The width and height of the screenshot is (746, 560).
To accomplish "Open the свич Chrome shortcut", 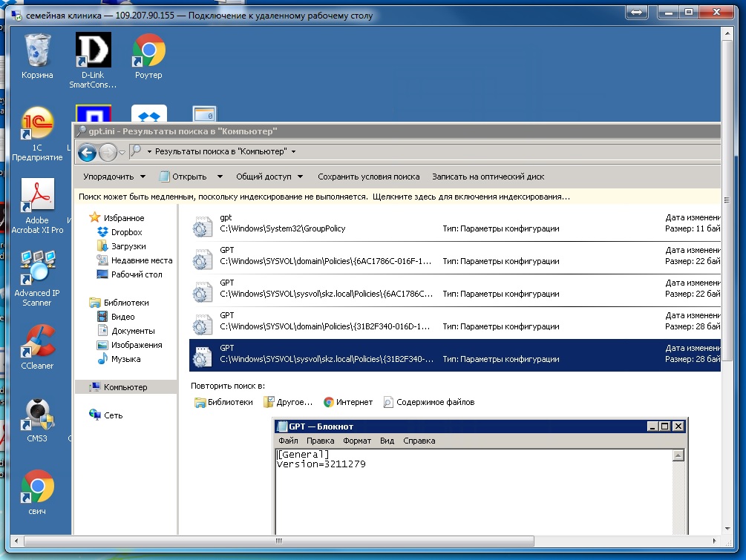I will point(37,493).
